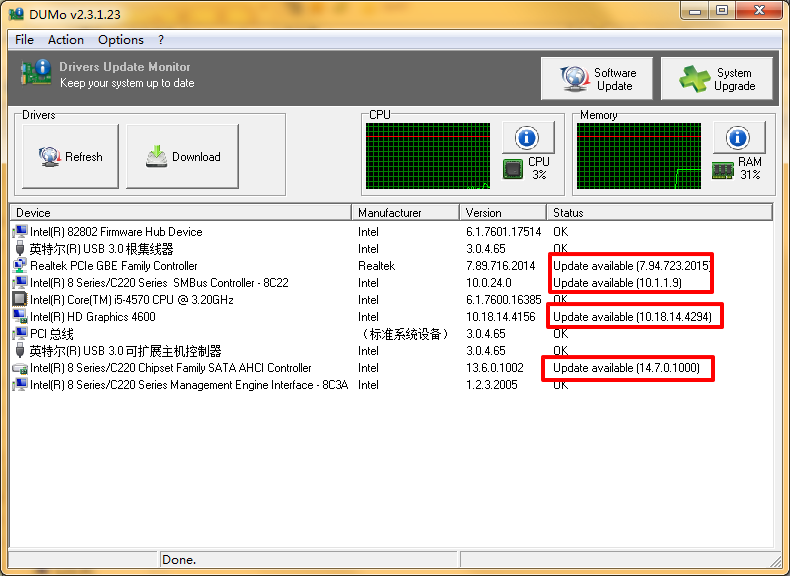Viewport: 790px width, 576px height.
Task: Click status Update available (10.1.1.9)
Action: tap(617, 283)
